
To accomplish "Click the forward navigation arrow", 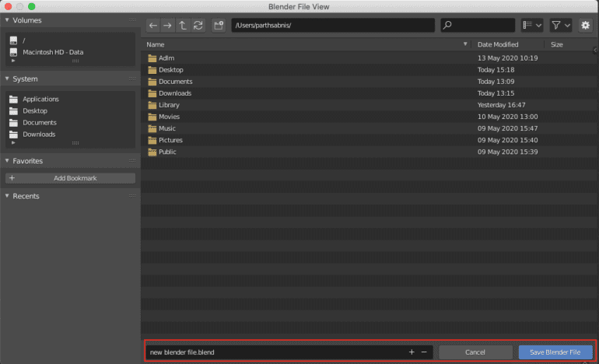I will 167,26.
